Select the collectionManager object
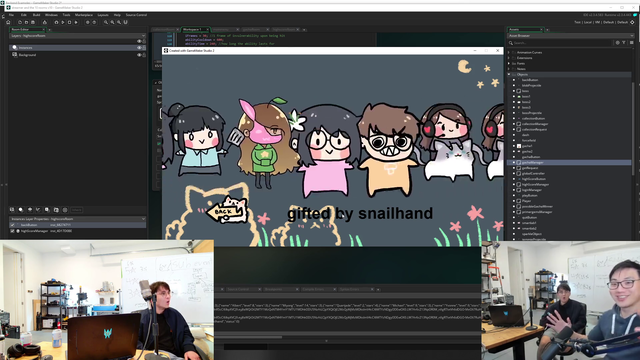Viewport: 640px width, 360px height. pos(535,124)
